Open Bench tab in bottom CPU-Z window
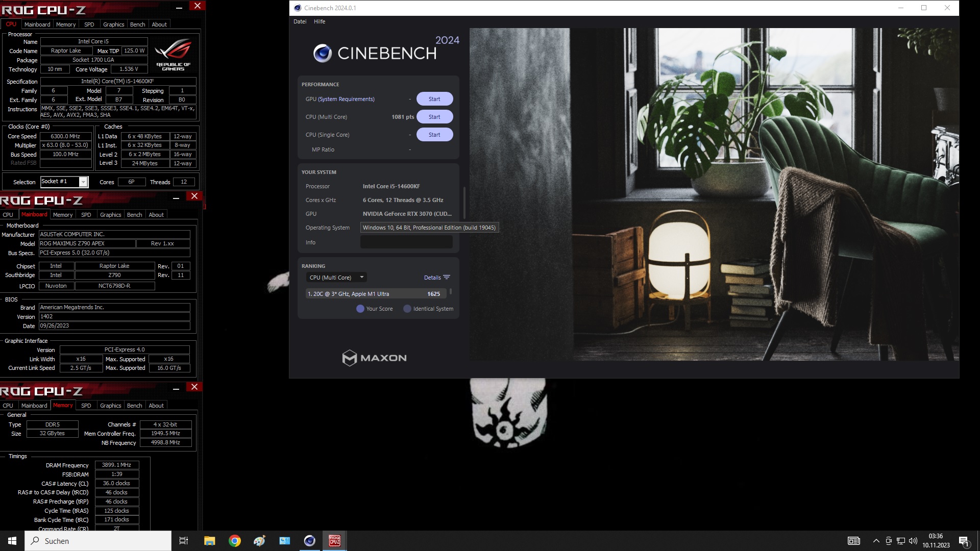 click(134, 406)
